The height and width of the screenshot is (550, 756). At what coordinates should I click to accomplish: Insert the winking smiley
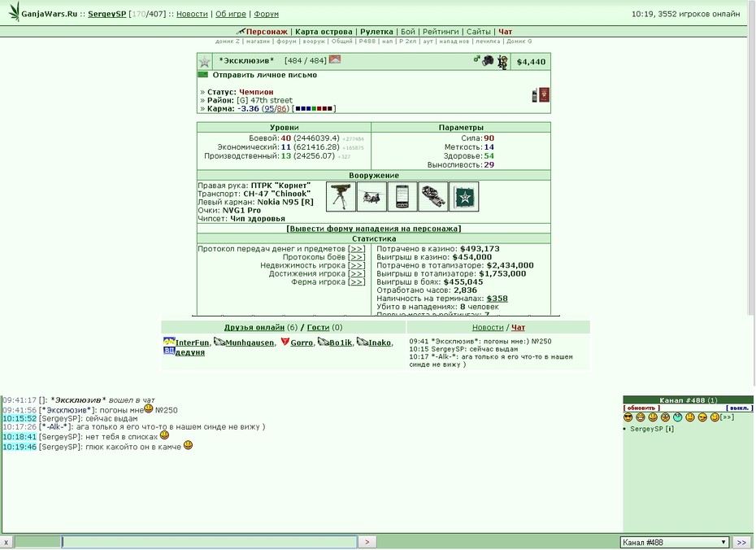[x=715, y=417]
